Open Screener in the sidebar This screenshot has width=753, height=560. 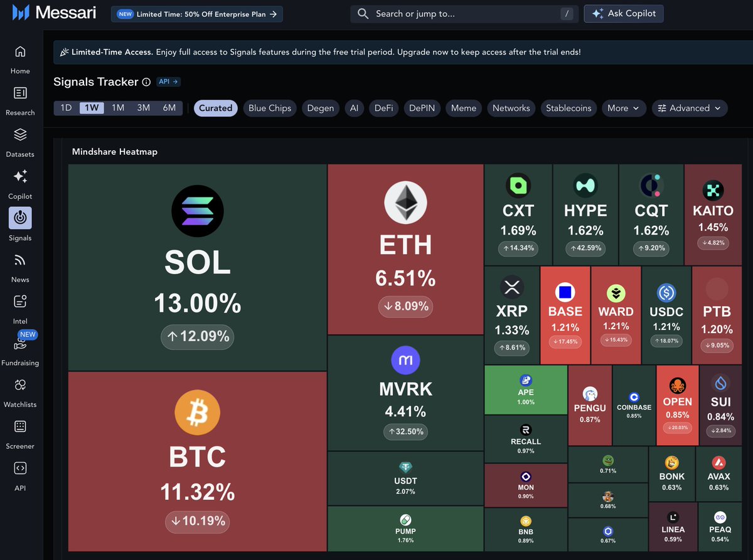(x=20, y=435)
